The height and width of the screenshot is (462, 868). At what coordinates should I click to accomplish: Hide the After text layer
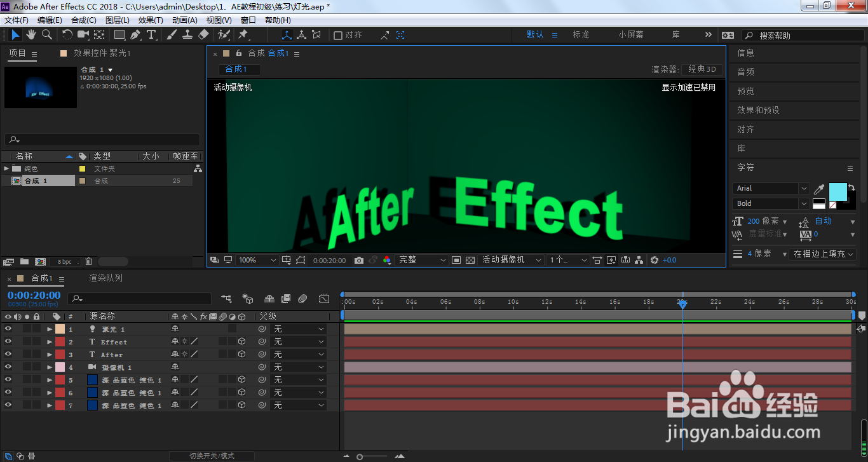coord(8,354)
